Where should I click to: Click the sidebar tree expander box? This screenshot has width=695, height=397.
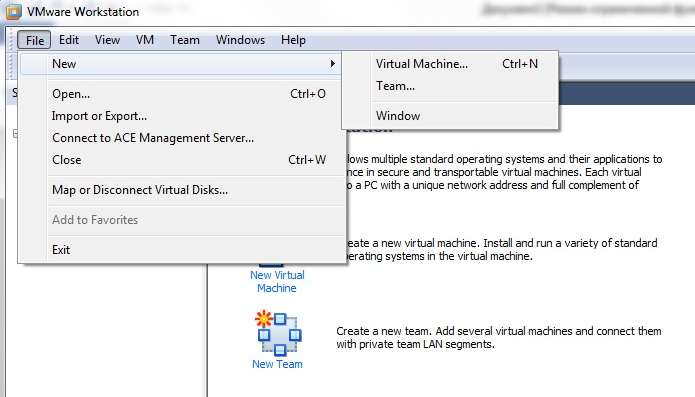click(15, 133)
